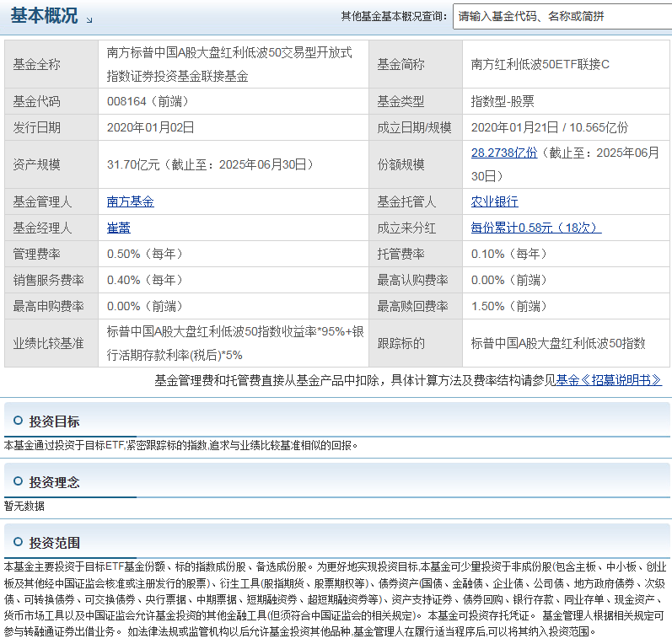Select sales service fee value 0.40%（每年）

pyautogui.click(x=145, y=280)
